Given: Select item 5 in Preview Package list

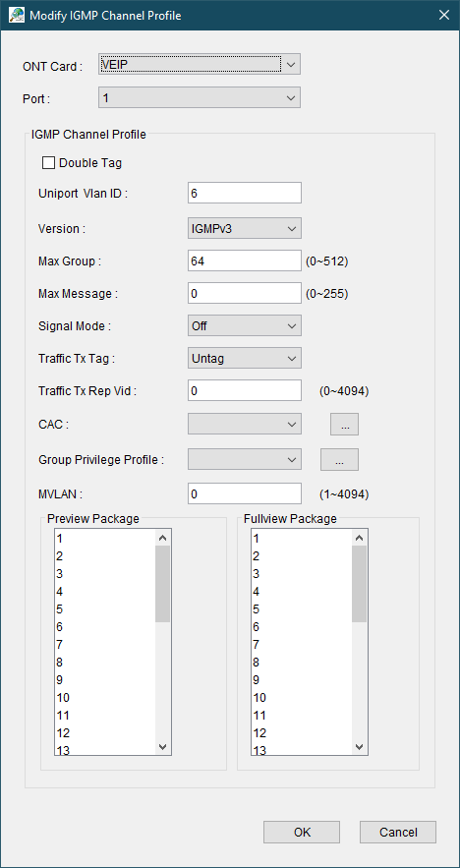Looking at the screenshot, I should [x=104, y=608].
